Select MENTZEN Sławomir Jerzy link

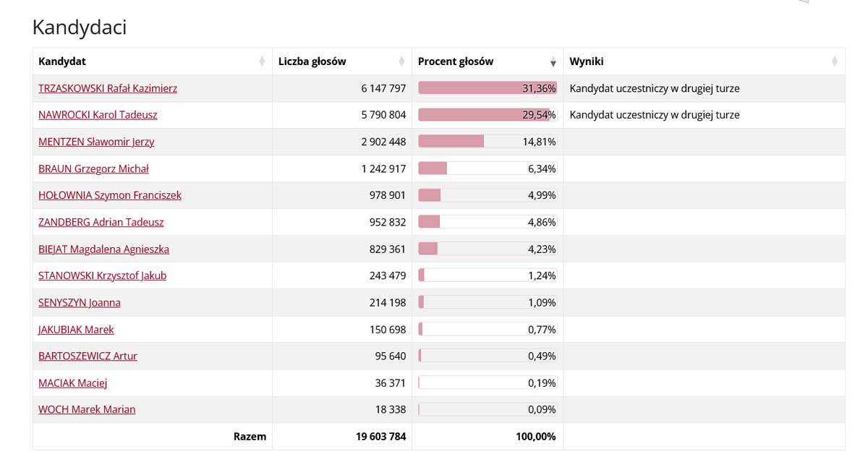click(x=96, y=142)
